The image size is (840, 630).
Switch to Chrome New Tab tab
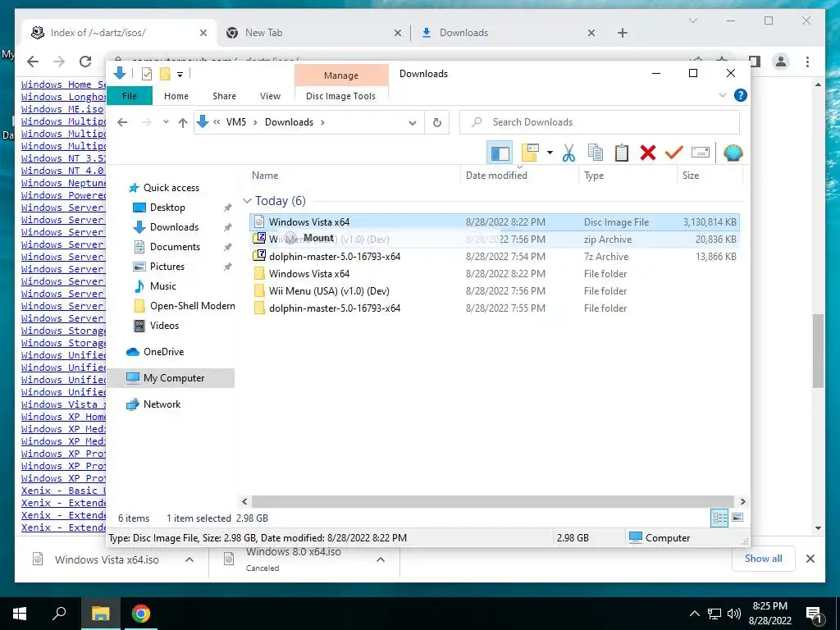pos(314,33)
